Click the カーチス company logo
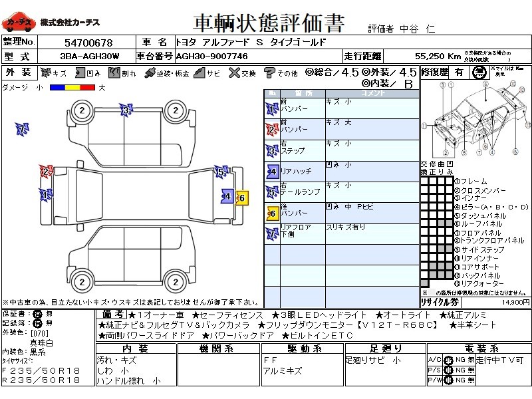 pos(19,22)
